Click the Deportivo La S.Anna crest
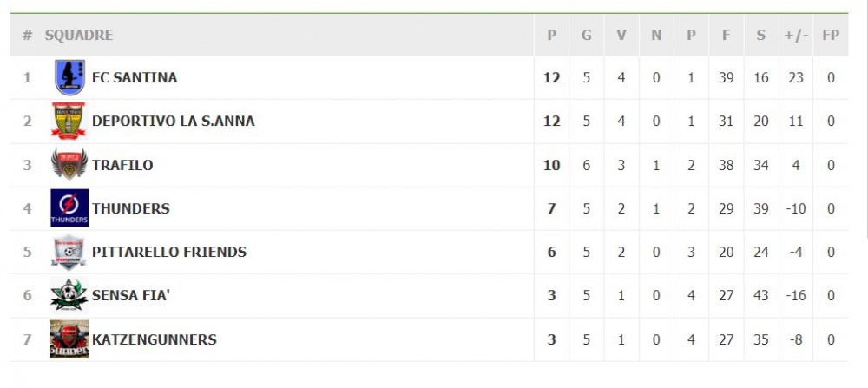The image size is (868, 388). pos(69,121)
